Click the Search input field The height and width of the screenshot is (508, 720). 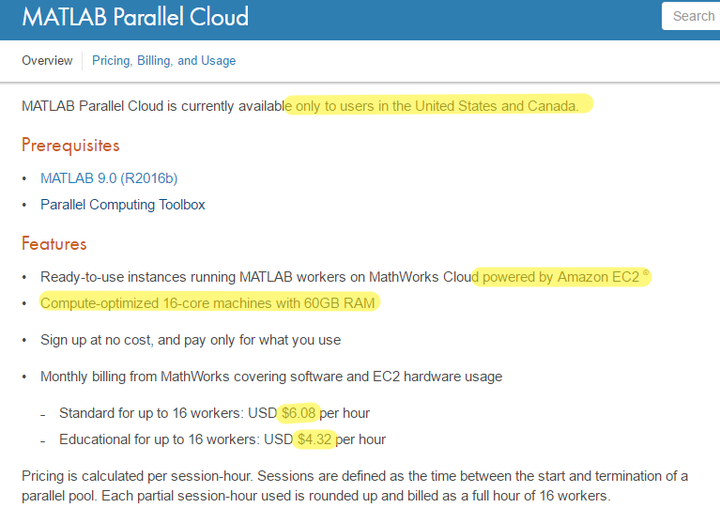692,16
